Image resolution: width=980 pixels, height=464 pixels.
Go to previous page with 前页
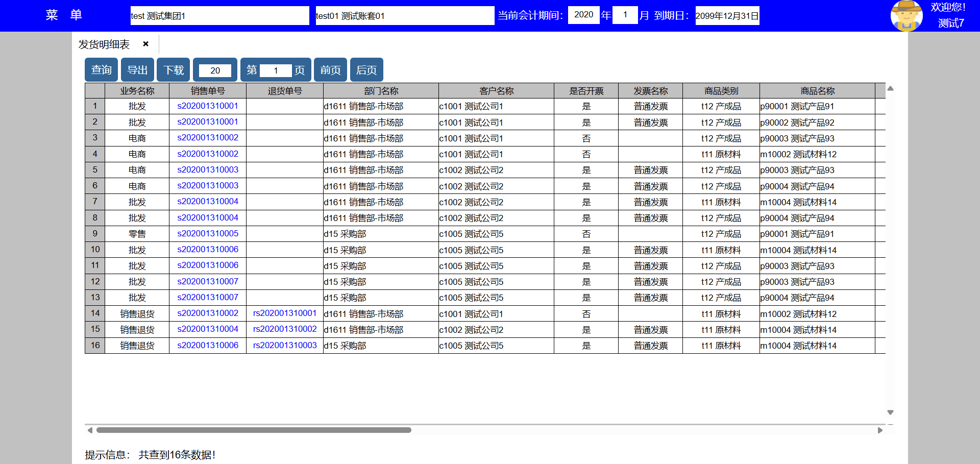click(330, 70)
